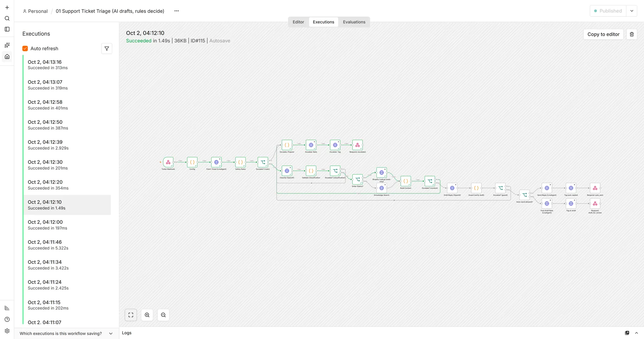Zoom in on the workflow canvas
Viewport: 644px width, 339px height.
click(147, 315)
